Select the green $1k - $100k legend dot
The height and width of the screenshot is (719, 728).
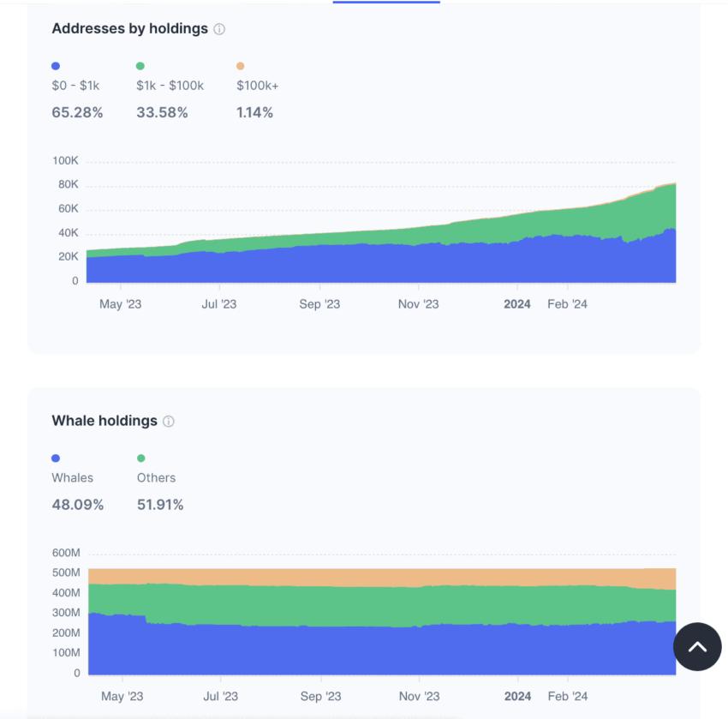pyautogui.click(x=140, y=63)
